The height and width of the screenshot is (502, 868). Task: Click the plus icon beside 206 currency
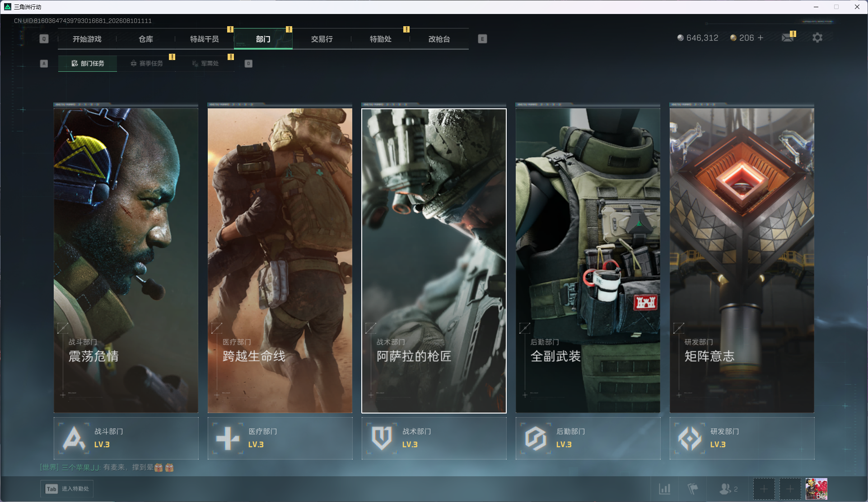pyautogui.click(x=761, y=38)
